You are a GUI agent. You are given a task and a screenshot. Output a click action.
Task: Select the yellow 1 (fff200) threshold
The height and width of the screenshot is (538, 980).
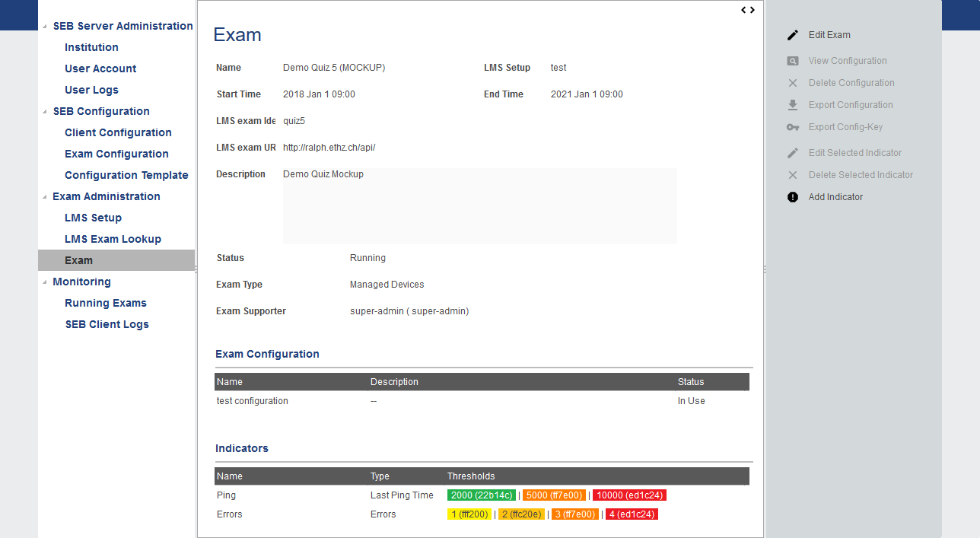[469, 514]
